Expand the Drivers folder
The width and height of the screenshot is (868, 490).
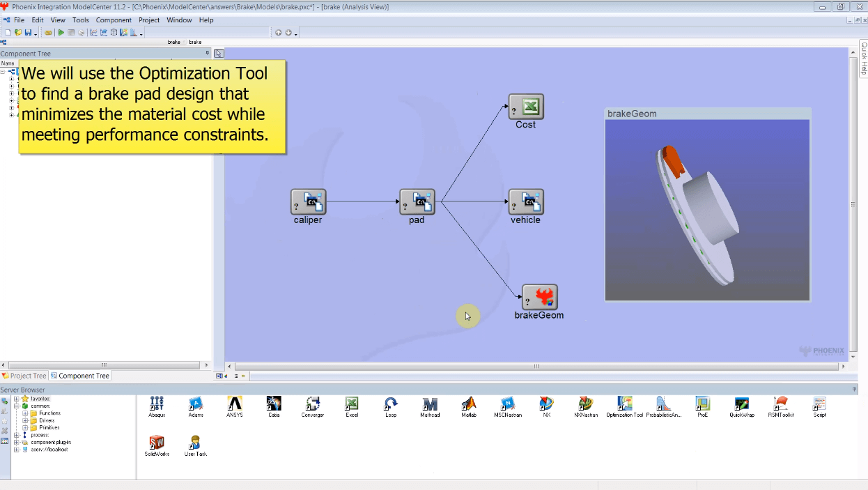tap(25, 420)
